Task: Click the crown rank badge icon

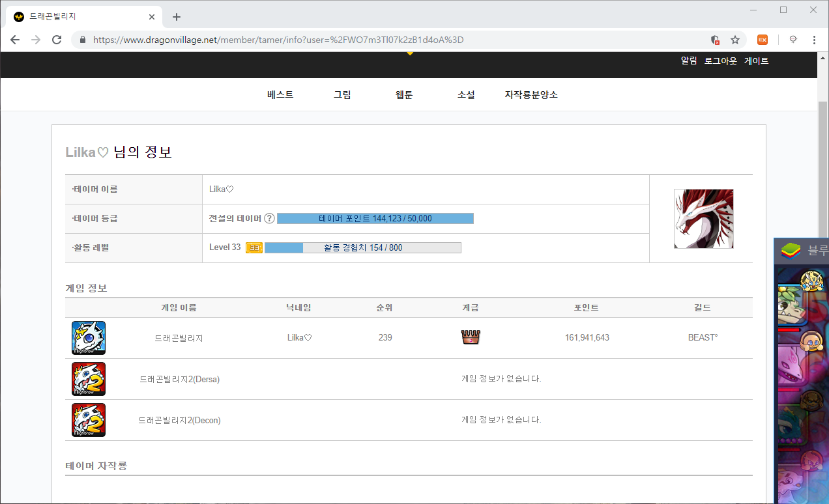Action: [x=470, y=337]
